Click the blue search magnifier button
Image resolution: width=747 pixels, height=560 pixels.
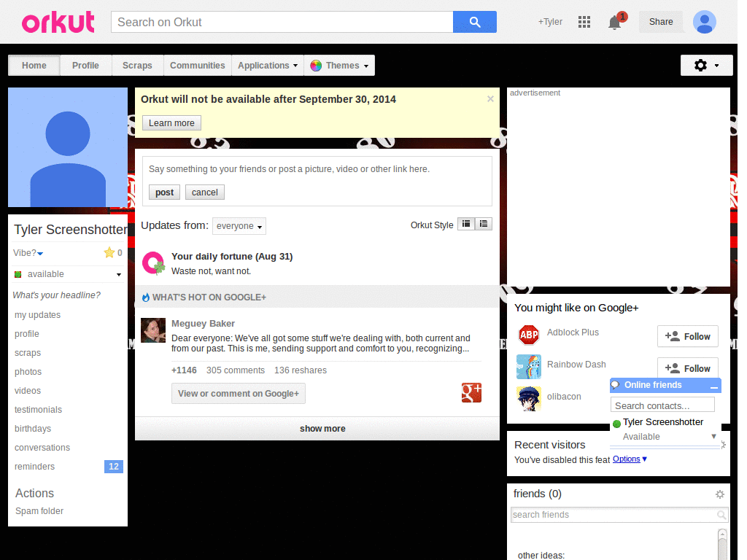(x=474, y=22)
